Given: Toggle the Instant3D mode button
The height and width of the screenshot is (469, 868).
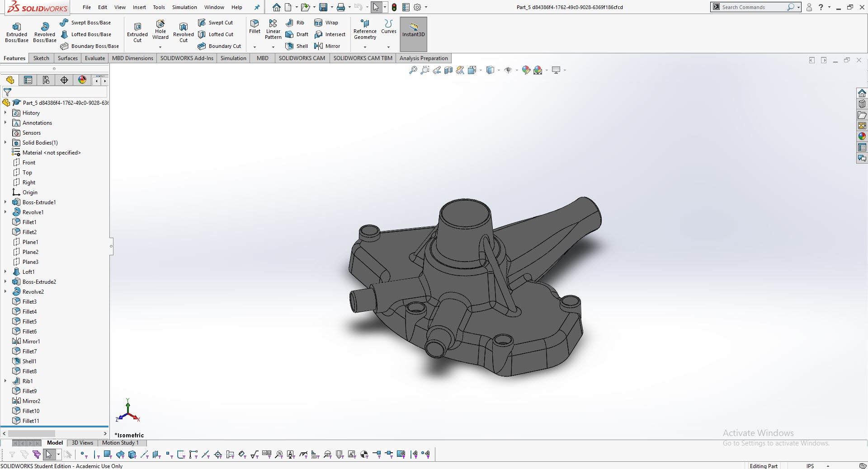Looking at the screenshot, I should (x=413, y=30).
